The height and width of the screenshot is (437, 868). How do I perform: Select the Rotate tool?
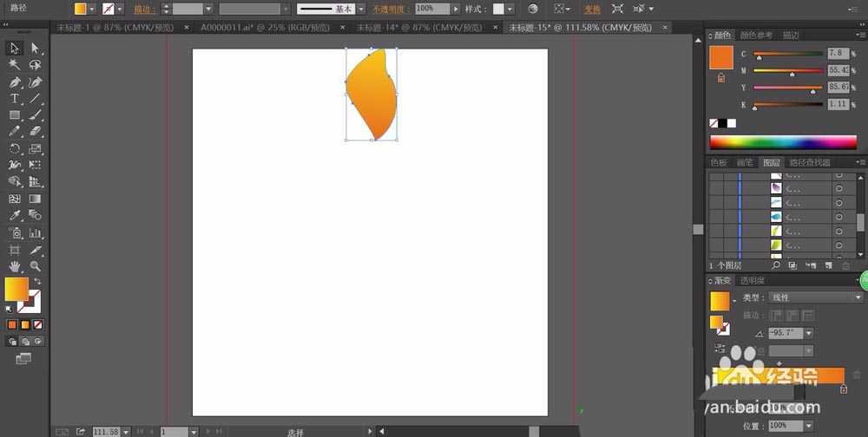click(x=15, y=149)
